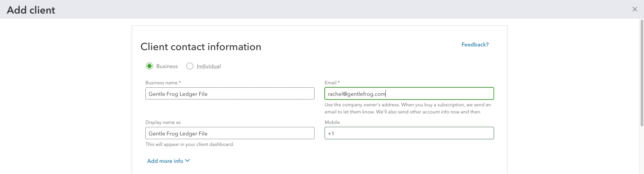
Task: Click the Mobile field label
Action: pos(332,122)
